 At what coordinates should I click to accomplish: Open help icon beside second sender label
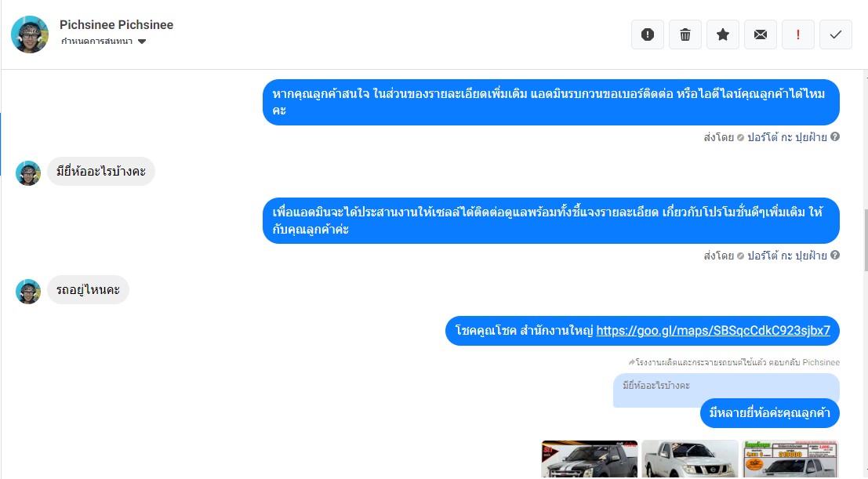[x=835, y=256]
